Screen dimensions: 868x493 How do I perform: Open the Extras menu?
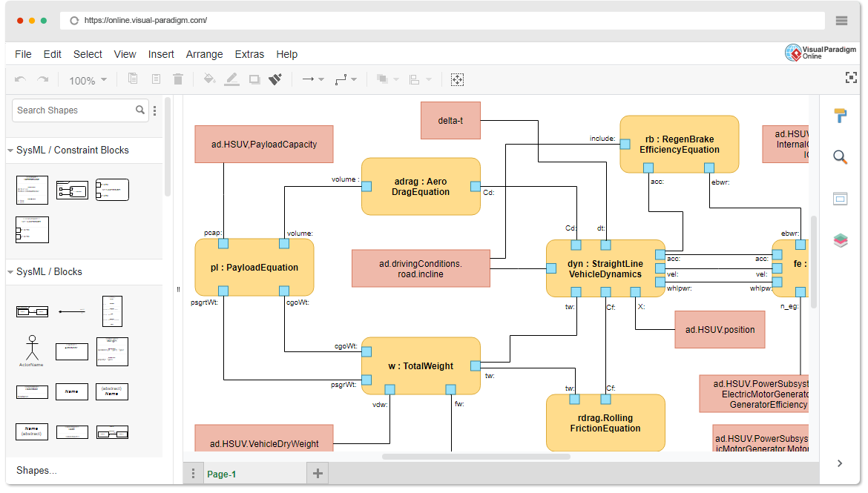pos(249,54)
